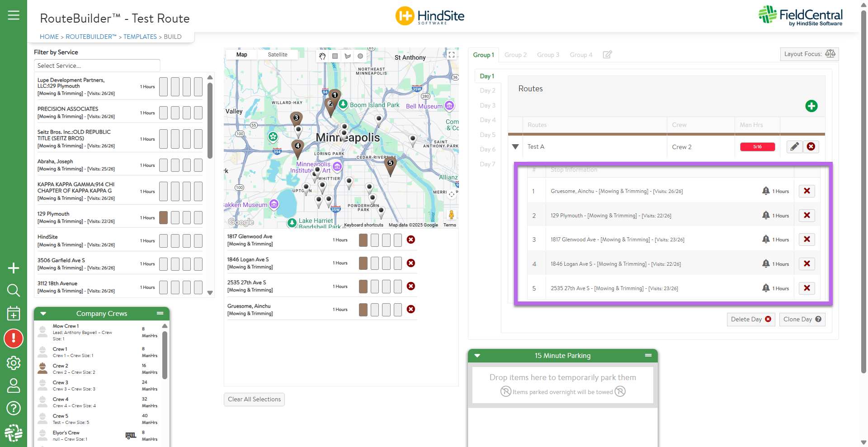Click the red alert icon in sidebar
Screen dimensions: 868x447
(x=14, y=338)
